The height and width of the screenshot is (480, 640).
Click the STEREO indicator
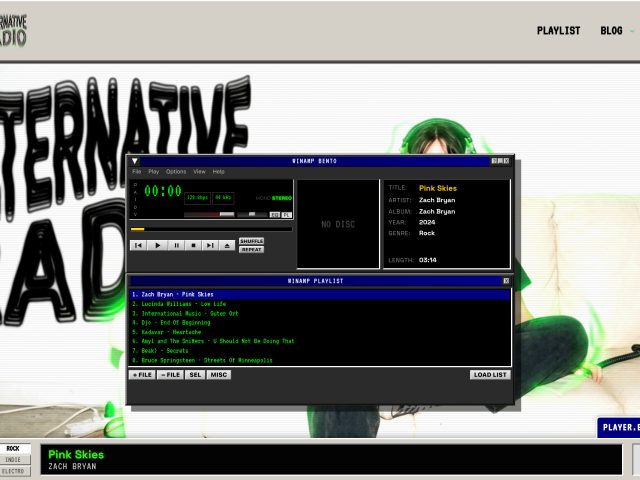(x=282, y=198)
